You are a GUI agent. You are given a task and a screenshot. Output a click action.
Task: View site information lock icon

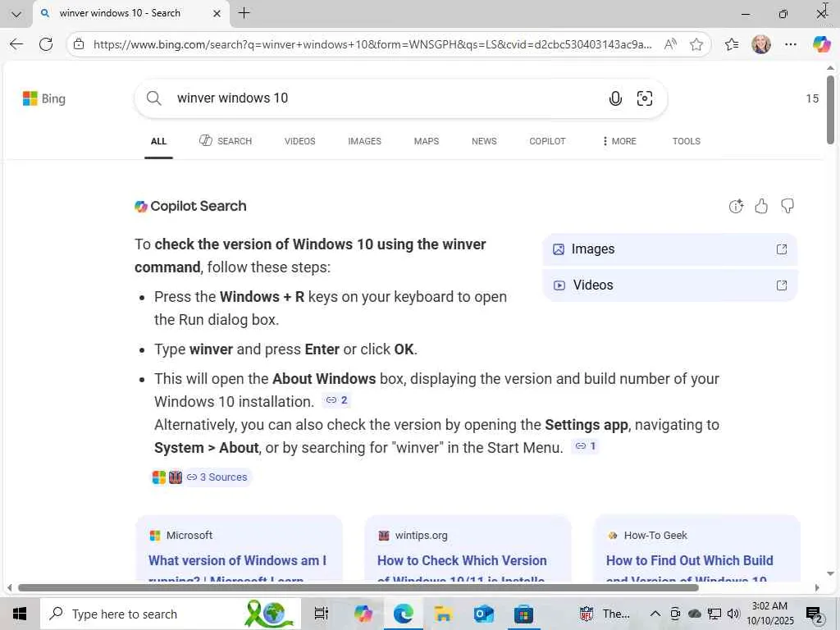point(79,44)
